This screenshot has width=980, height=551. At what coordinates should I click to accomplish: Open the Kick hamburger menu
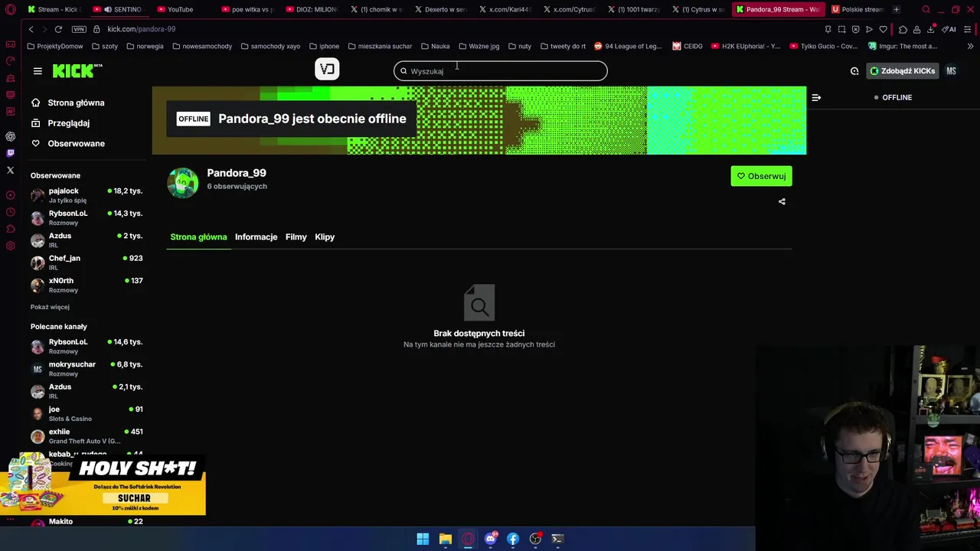tap(38, 71)
